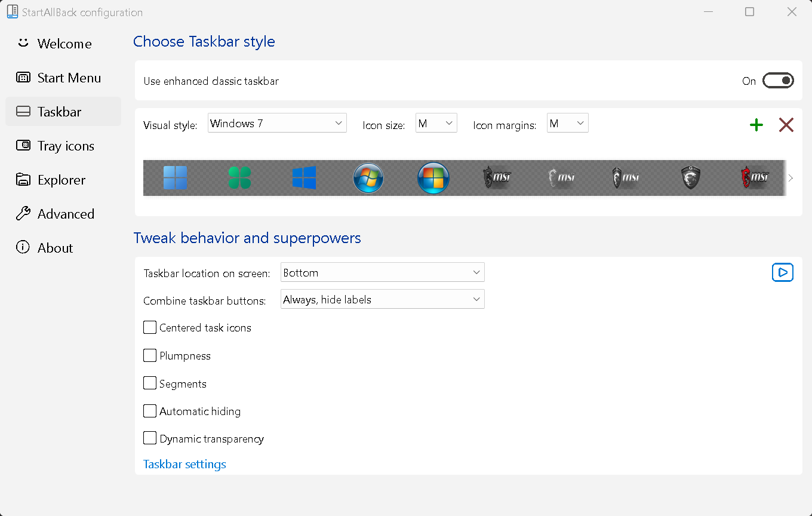Screen dimensions: 812x516
Task: Choose the MSI shield badge icon
Action: (690, 177)
